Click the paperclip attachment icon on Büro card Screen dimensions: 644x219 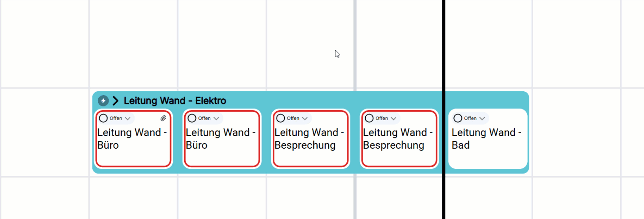tap(163, 118)
